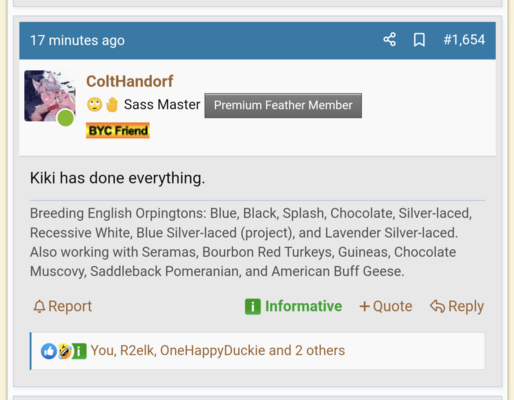
Task: Open the R2elk user link in reactions
Action: point(138,350)
